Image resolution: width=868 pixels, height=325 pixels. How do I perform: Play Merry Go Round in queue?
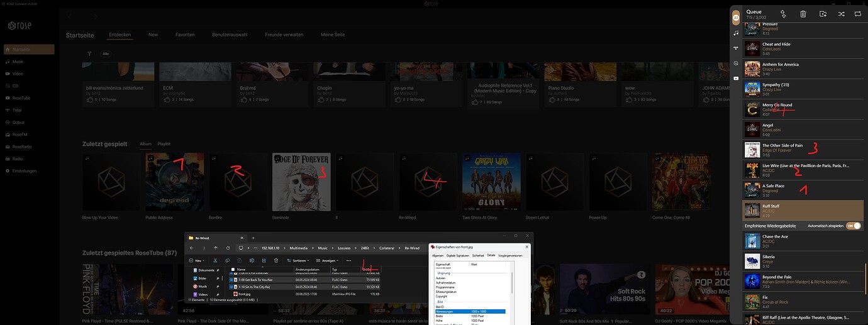click(x=803, y=109)
